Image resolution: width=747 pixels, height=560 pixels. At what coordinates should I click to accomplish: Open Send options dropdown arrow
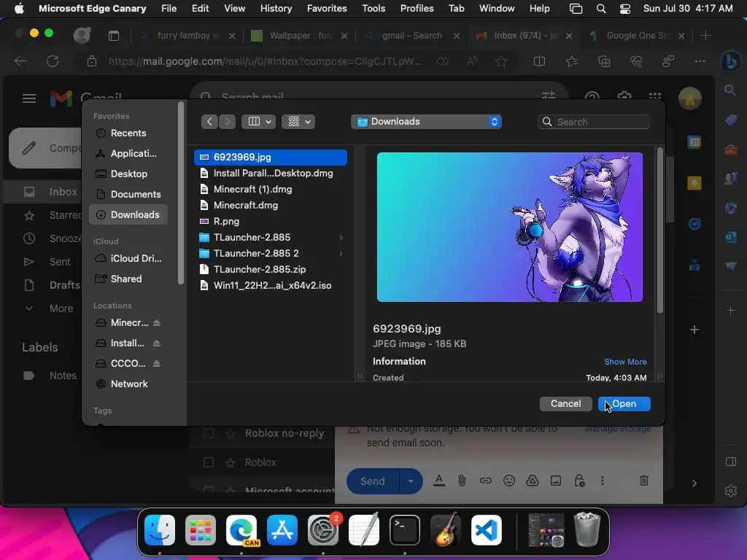[411, 481]
